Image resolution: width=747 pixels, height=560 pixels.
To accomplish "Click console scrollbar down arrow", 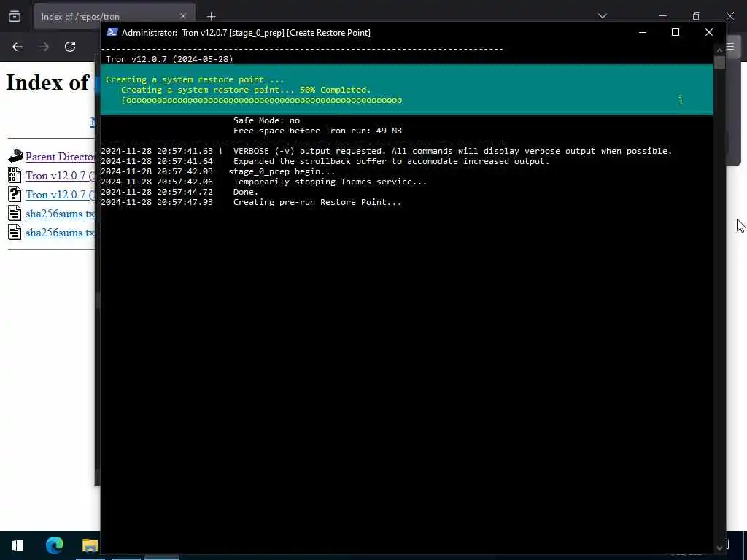I will pyautogui.click(x=719, y=548).
